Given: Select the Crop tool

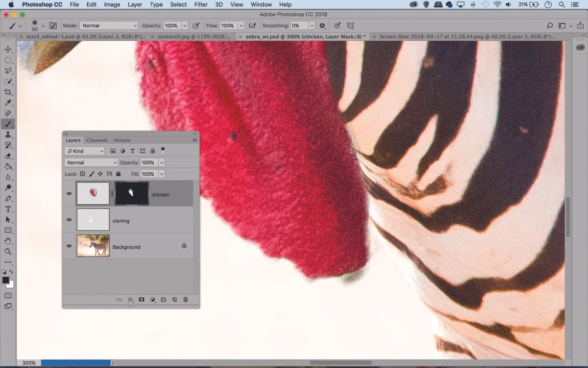Looking at the screenshot, I should point(8,92).
